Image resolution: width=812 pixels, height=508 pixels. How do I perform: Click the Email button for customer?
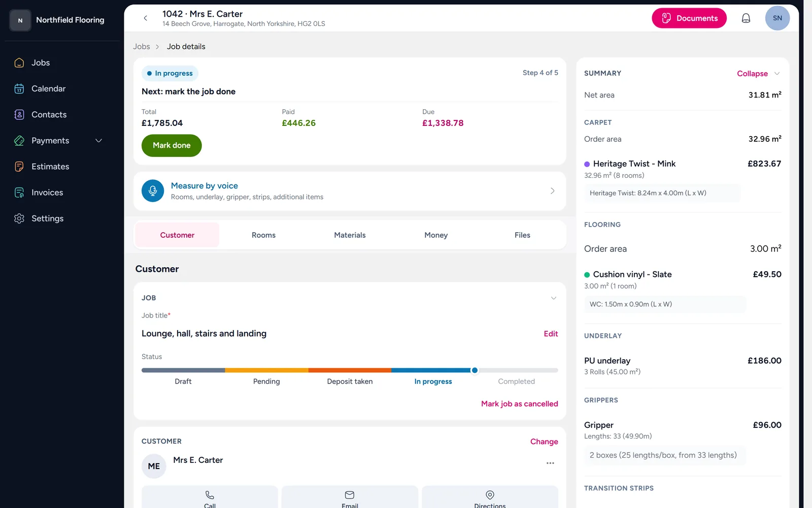click(x=350, y=497)
